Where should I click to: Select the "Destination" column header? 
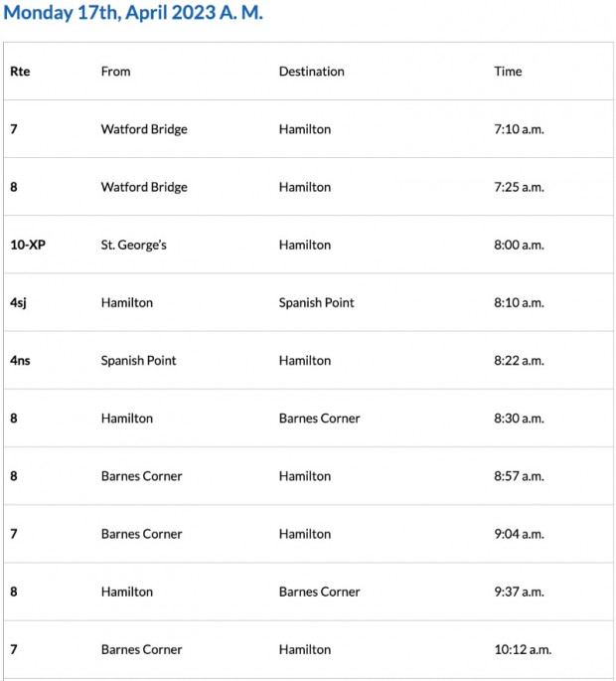[x=311, y=72]
